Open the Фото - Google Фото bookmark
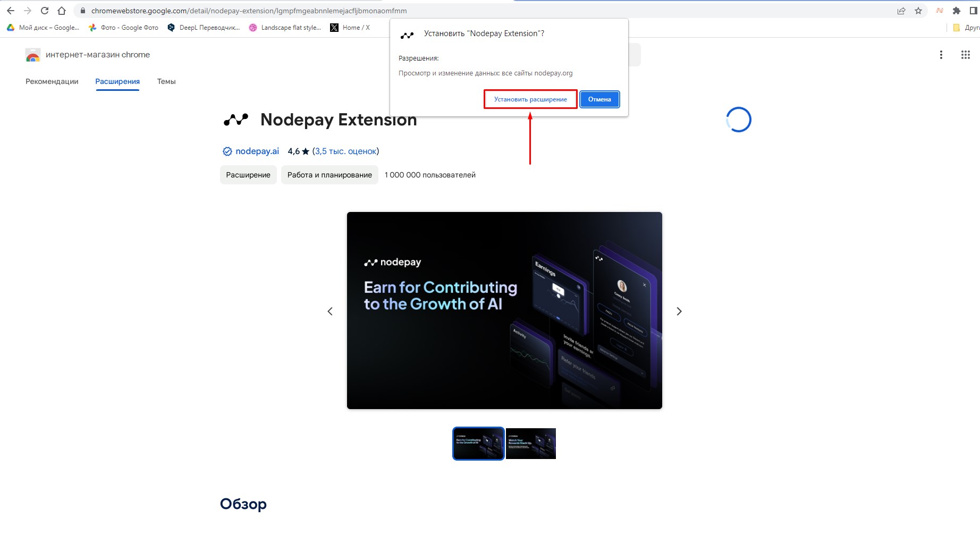The image size is (980, 535). 123,28
